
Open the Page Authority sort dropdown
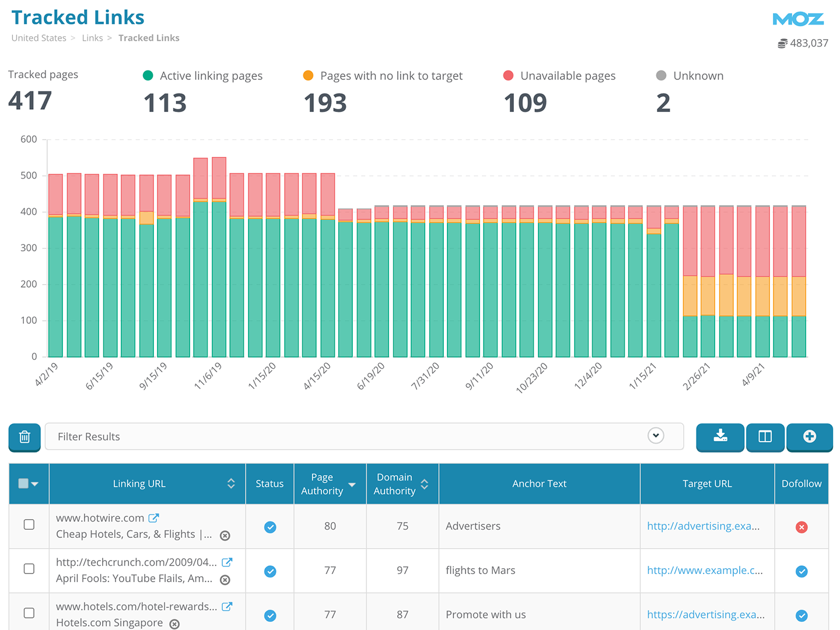[x=352, y=485]
